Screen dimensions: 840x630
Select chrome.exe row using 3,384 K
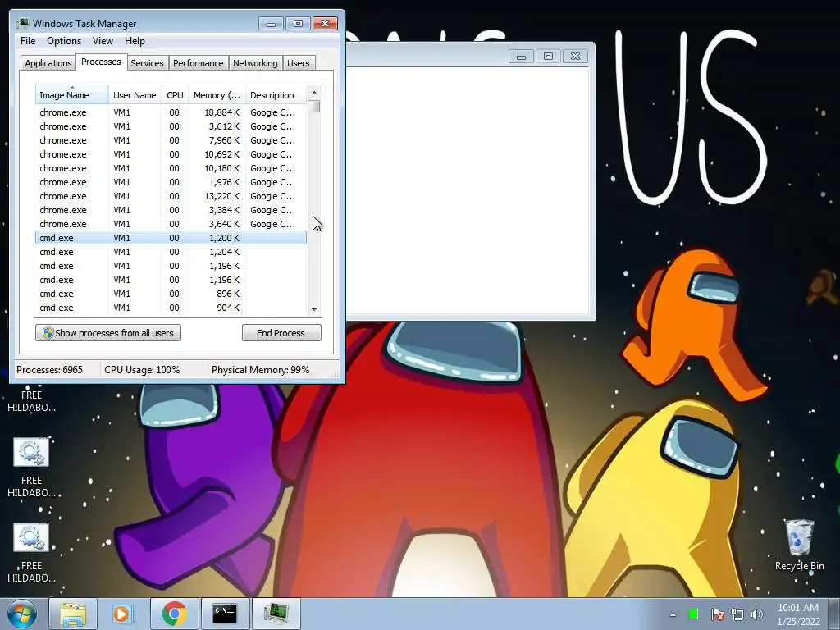tap(171, 210)
